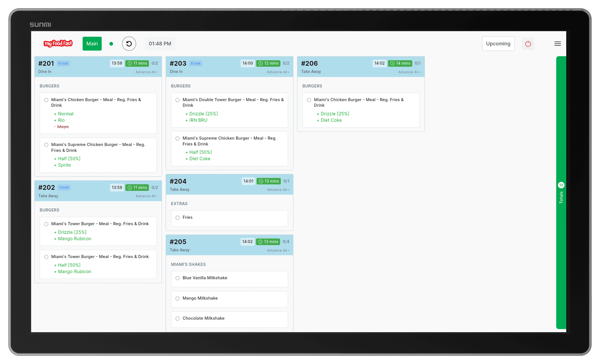Click the Sprite modifier in order #201
600x364 pixels.
tap(62, 165)
